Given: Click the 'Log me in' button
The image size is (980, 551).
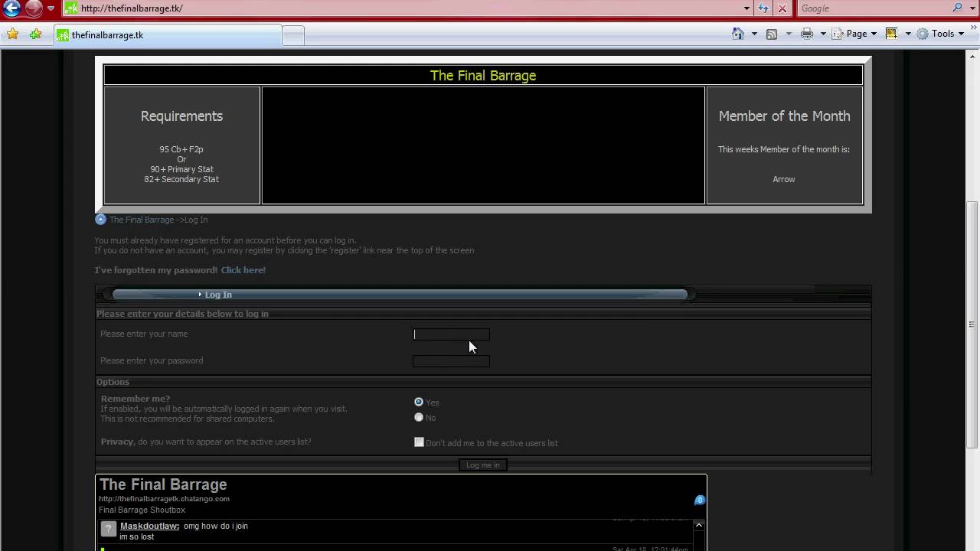Looking at the screenshot, I should pyautogui.click(x=483, y=465).
